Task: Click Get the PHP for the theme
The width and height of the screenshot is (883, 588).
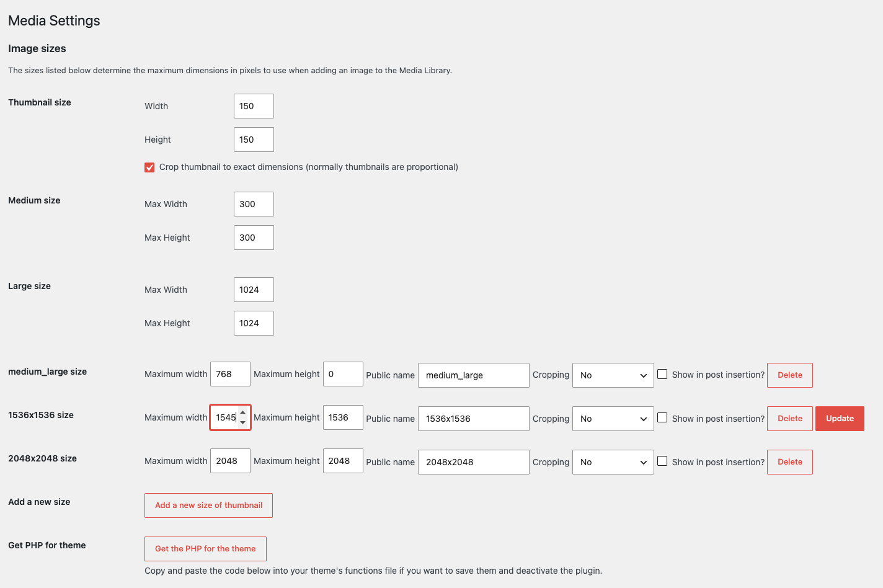Action: coord(205,549)
